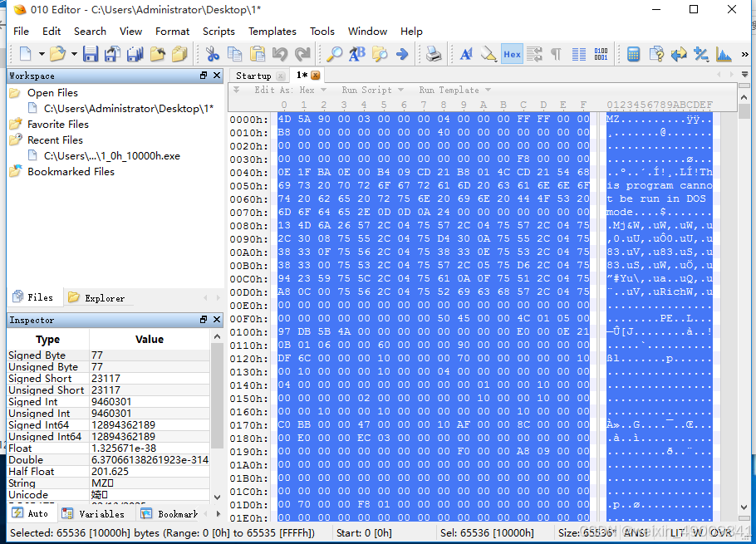Screen dimensions: 756x544
Task: Close the Inspector panel
Action: (x=217, y=320)
